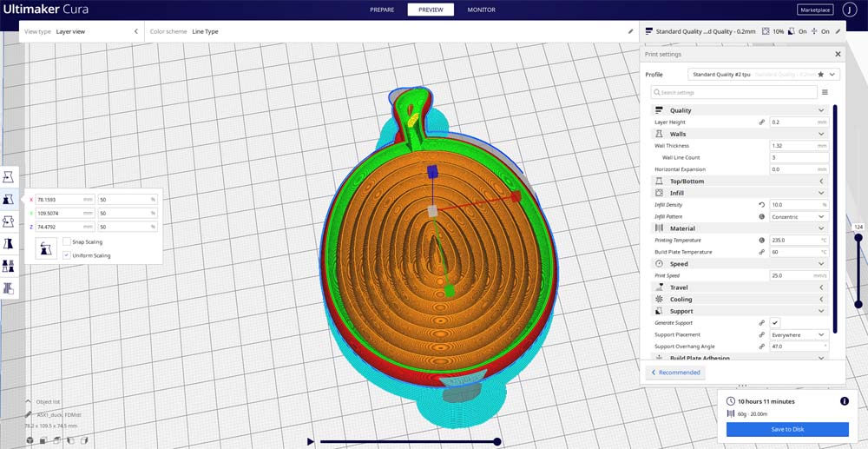Close the Print settings panel

click(x=838, y=54)
